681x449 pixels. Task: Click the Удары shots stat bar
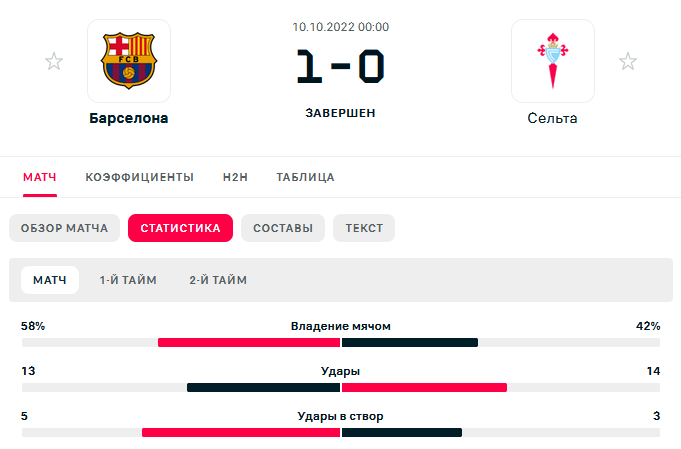click(x=340, y=387)
